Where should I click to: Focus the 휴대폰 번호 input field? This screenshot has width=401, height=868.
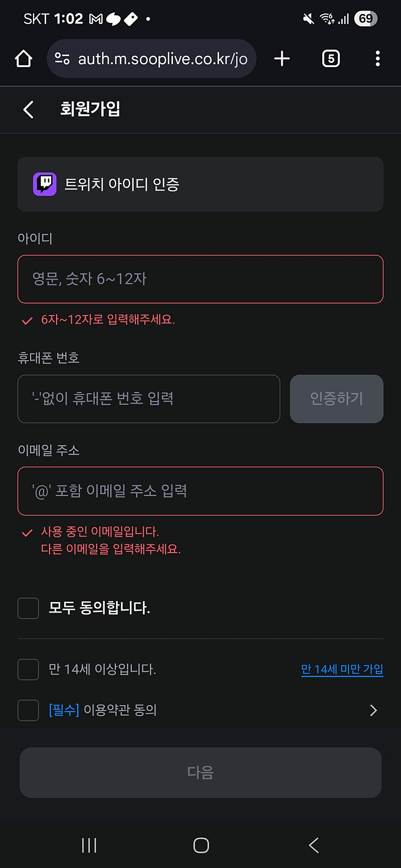[148, 399]
